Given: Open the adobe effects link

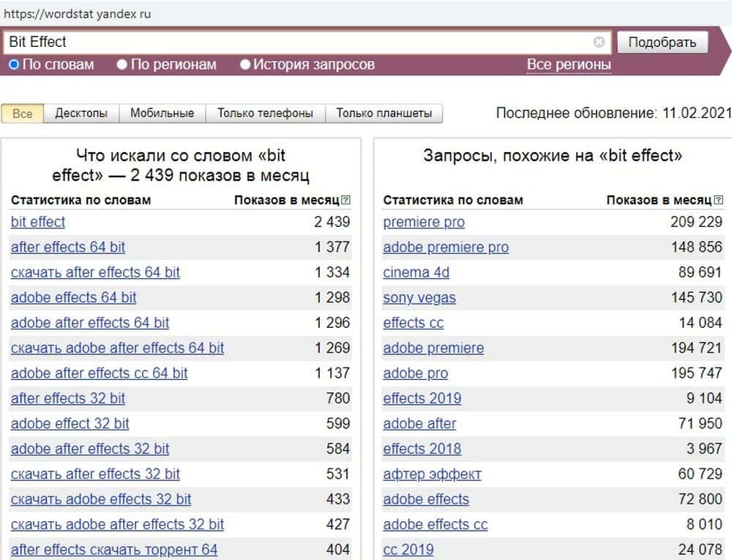Looking at the screenshot, I should (x=426, y=499).
